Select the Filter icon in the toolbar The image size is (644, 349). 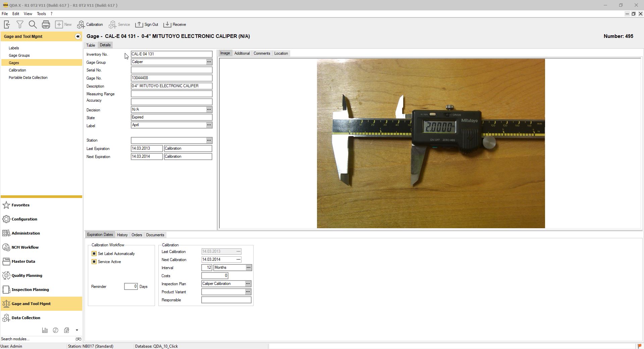pos(20,24)
